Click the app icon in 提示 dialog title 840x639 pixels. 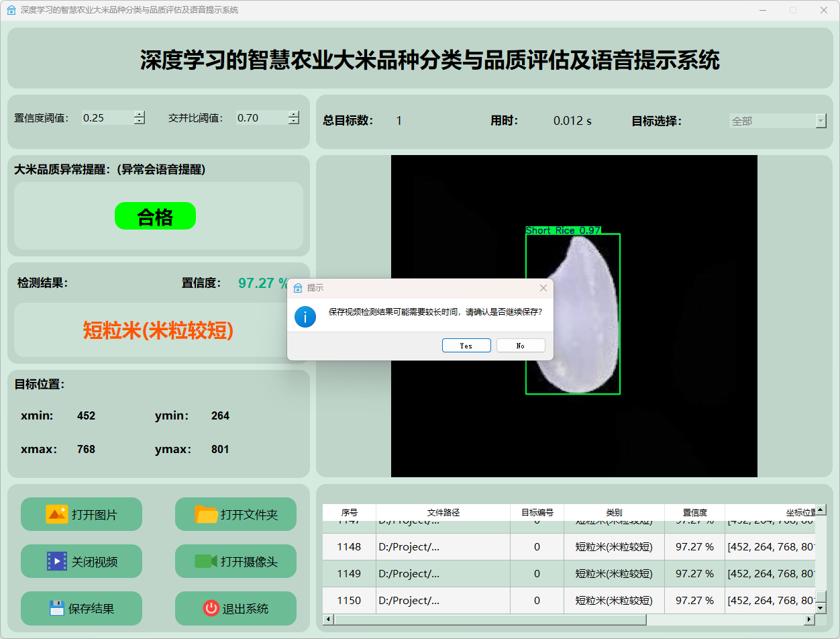(298, 288)
